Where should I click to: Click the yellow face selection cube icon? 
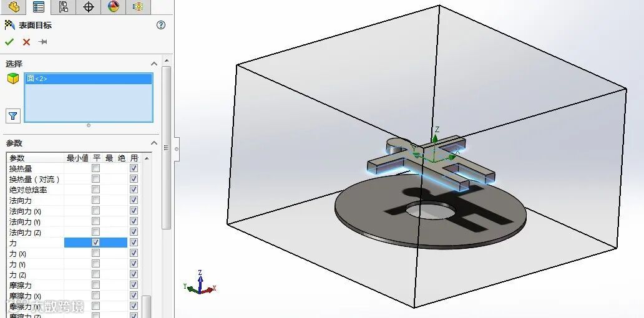click(x=13, y=79)
